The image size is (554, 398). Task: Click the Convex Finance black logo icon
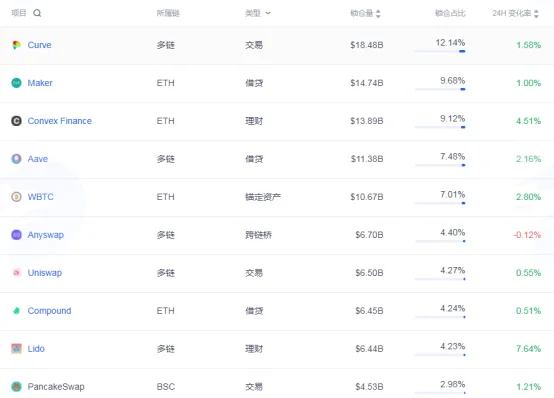16,121
